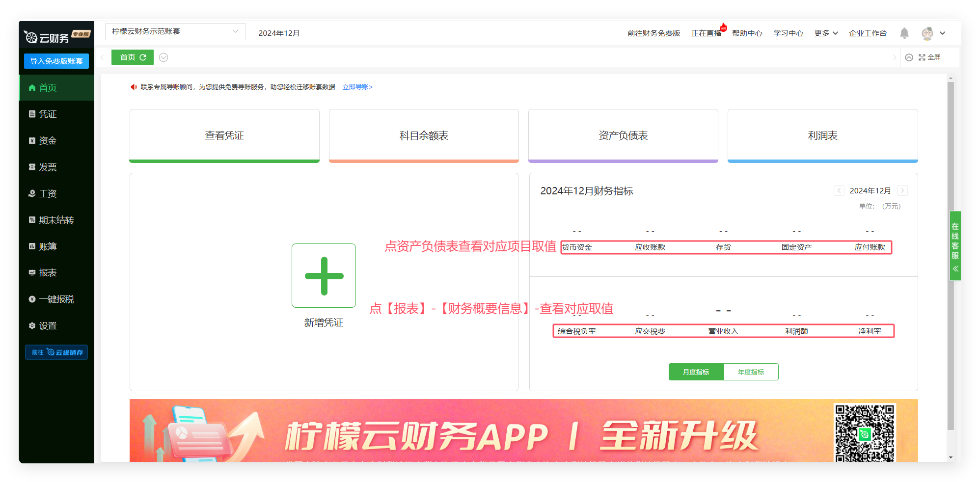Switch to 年度指标 view
This screenshot has width=980, height=482.
coord(751,372)
